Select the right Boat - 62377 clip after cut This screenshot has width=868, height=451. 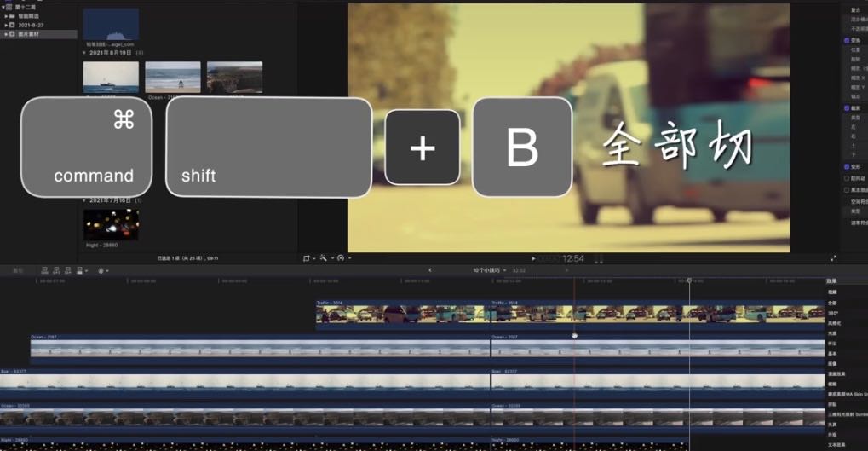658,384
